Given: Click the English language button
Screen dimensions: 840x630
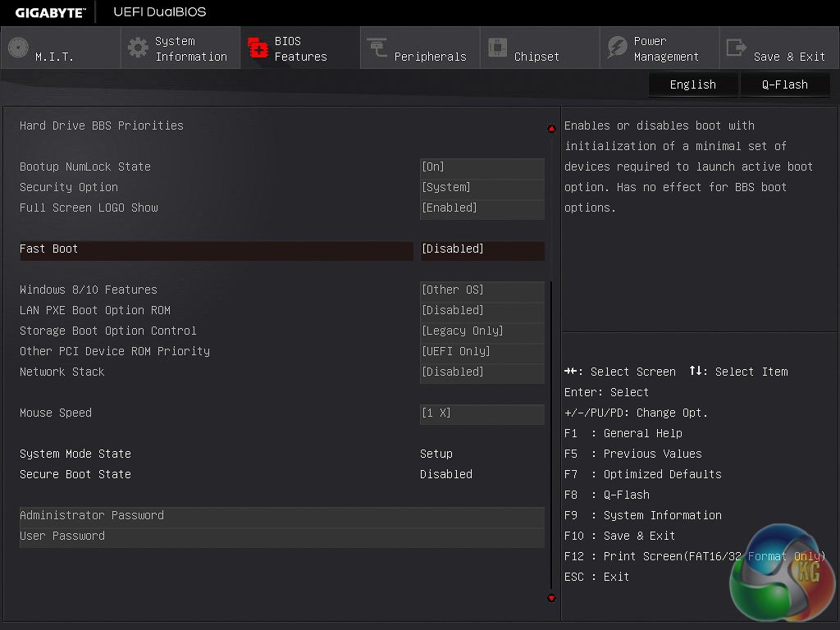Looking at the screenshot, I should [x=692, y=84].
